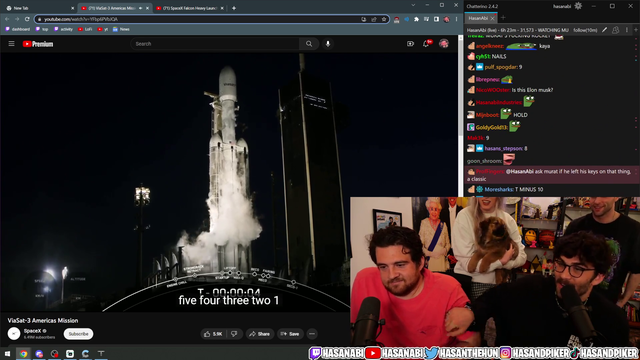Open a new Chrome tab with plus

[x=234, y=8]
